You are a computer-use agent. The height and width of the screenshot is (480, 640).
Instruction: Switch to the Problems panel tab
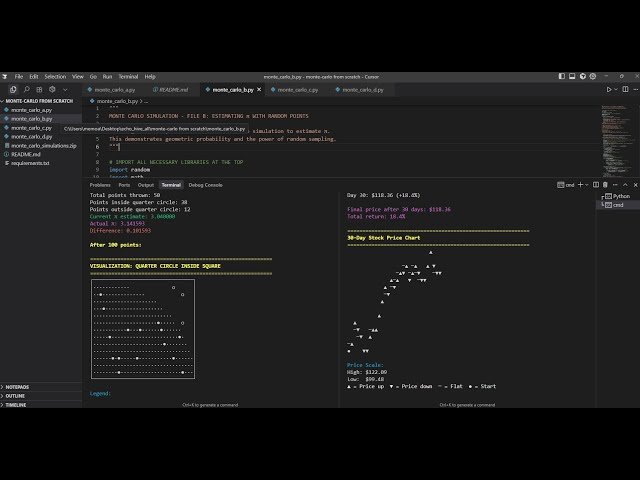click(x=100, y=185)
